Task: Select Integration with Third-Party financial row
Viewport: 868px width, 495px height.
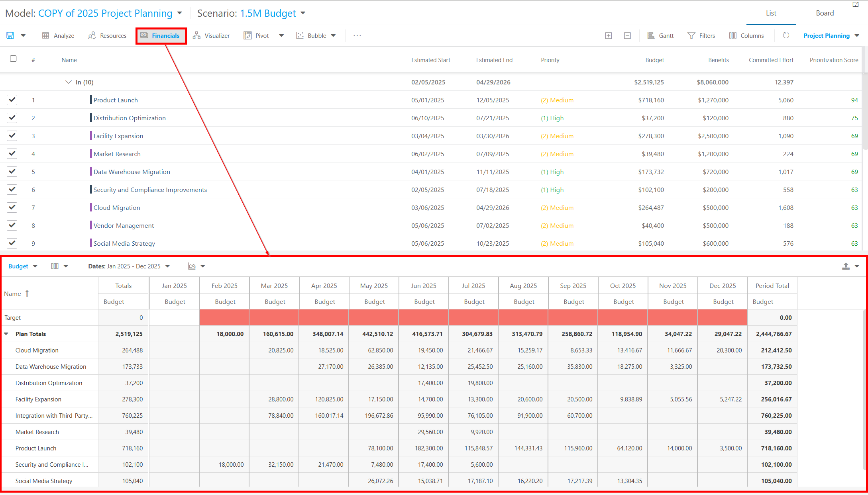Action: pos(400,415)
